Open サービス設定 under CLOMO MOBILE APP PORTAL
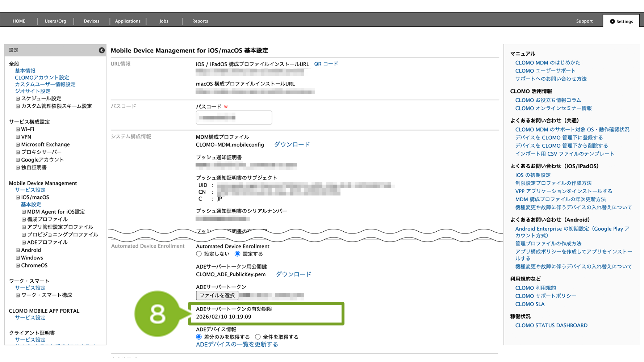 [x=30, y=317]
